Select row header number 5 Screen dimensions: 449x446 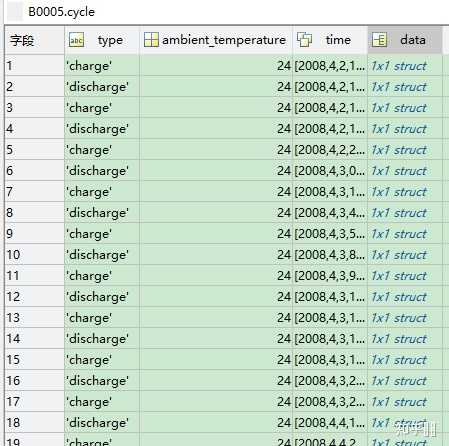pos(34,150)
